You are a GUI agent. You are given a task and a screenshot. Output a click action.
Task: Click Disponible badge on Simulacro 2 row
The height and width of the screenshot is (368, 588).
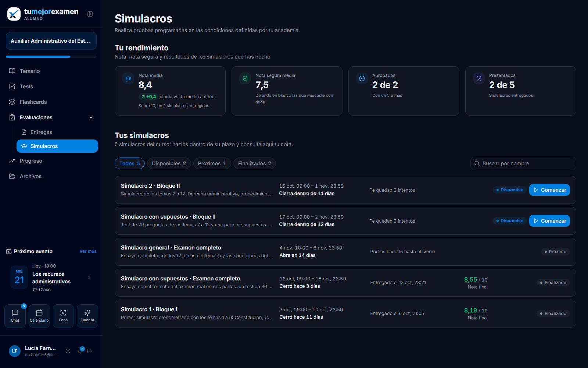pos(510,190)
